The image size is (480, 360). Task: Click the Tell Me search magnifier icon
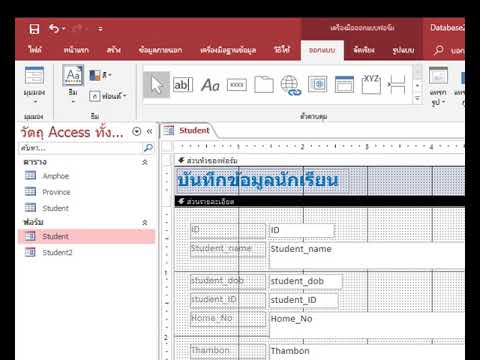pos(439,50)
